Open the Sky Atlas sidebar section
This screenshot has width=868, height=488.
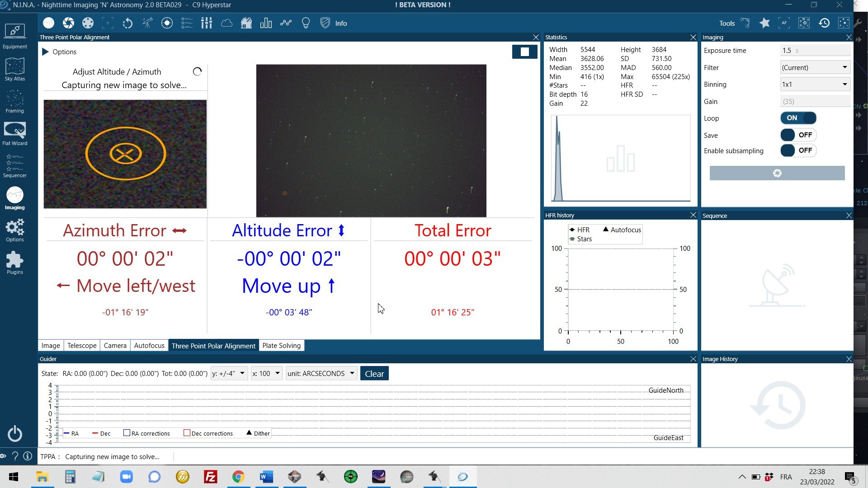coord(15,69)
